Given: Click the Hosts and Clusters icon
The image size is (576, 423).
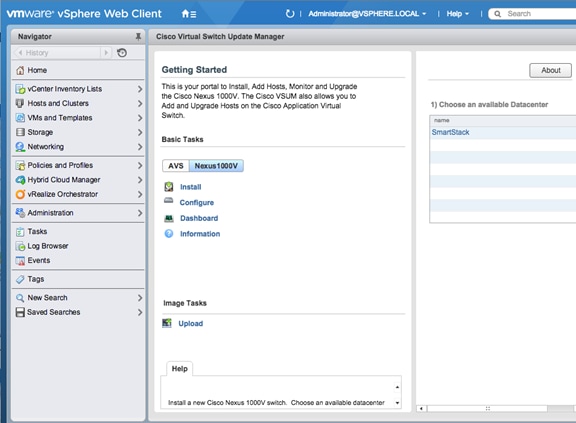Looking at the screenshot, I should pos(20,103).
